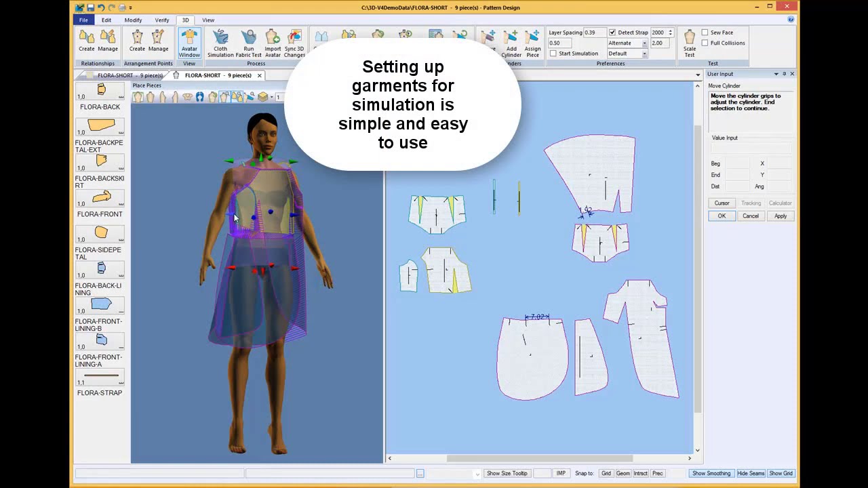868x488 pixels.
Task: Switch to the inactive FLORA-SHORT document tab
Action: pos(125,75)
